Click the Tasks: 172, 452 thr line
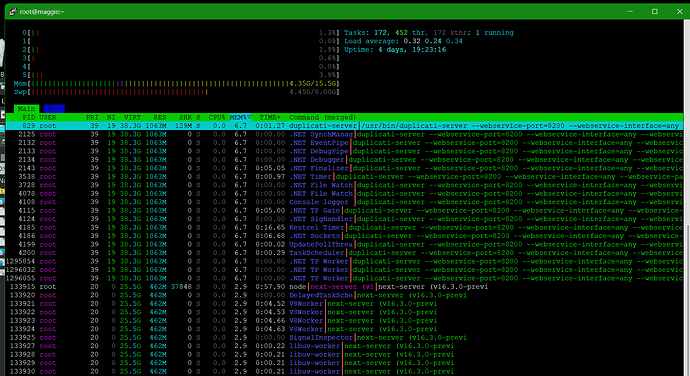This screenshot has width=690, height=376. (429, 33)
